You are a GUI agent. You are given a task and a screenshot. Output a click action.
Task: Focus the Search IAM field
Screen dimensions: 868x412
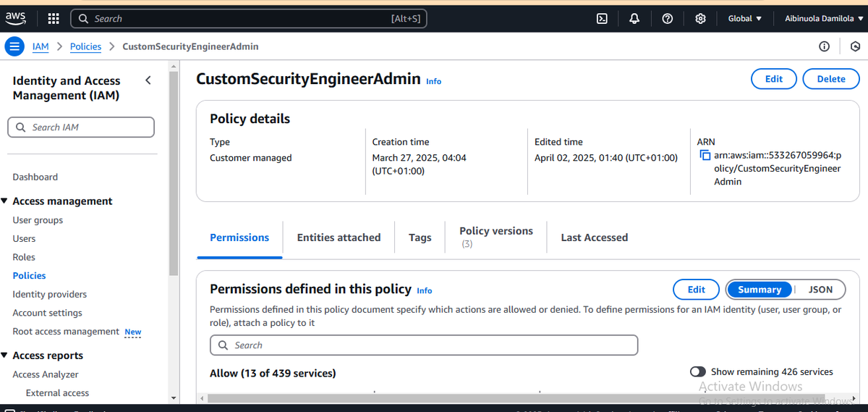tap(81, 127)
